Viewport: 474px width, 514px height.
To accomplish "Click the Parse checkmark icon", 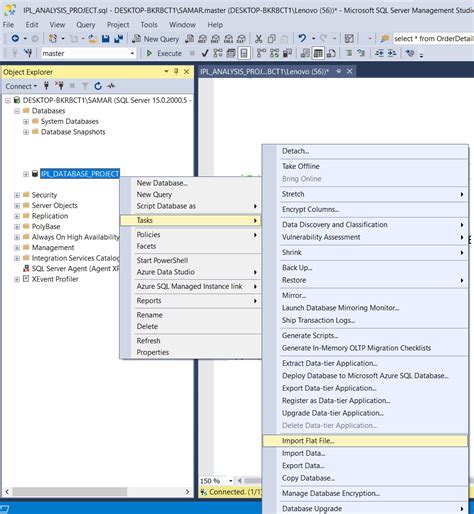I will [x=205, y=53].
